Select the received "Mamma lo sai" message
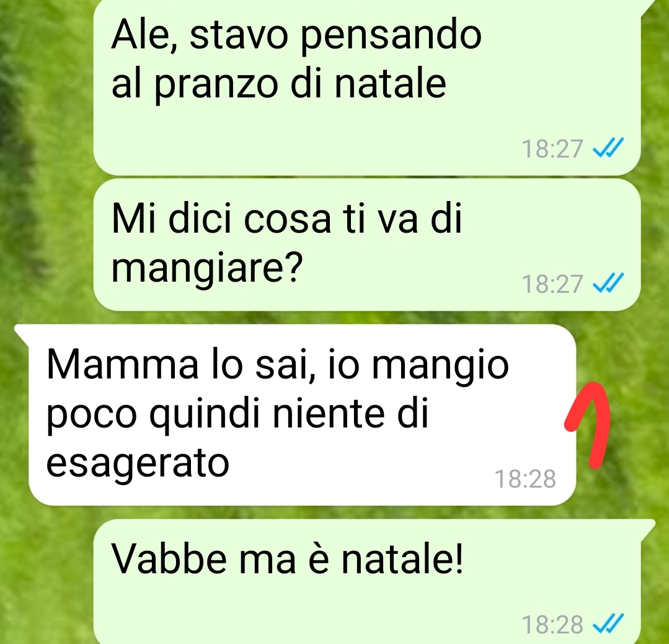Image resolution: width=669 pixels, height=644 pixels. click(302, 414)
